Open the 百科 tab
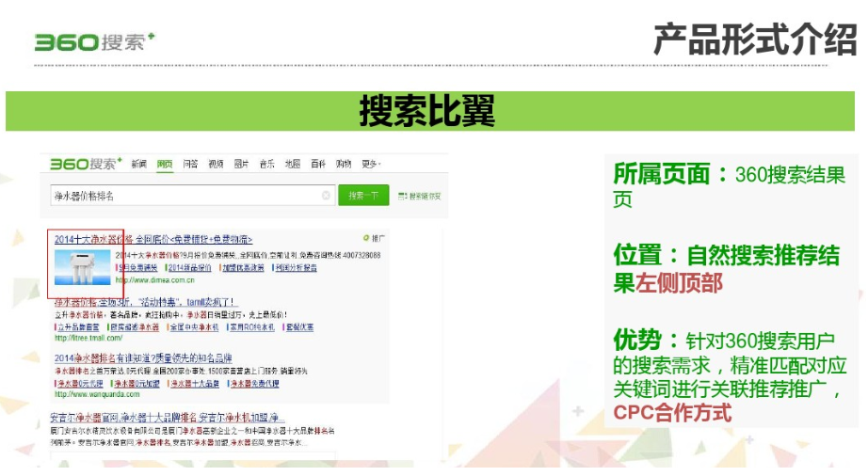This screenshot has width=868, height=476. click(318, 165)
